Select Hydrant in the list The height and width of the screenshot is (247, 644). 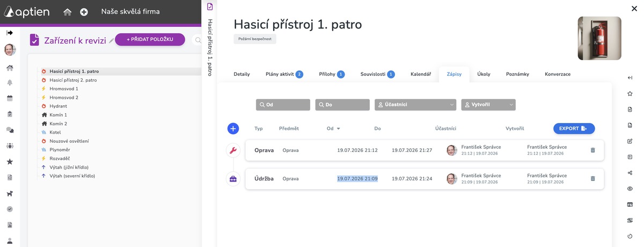click(x=58, y=106)
